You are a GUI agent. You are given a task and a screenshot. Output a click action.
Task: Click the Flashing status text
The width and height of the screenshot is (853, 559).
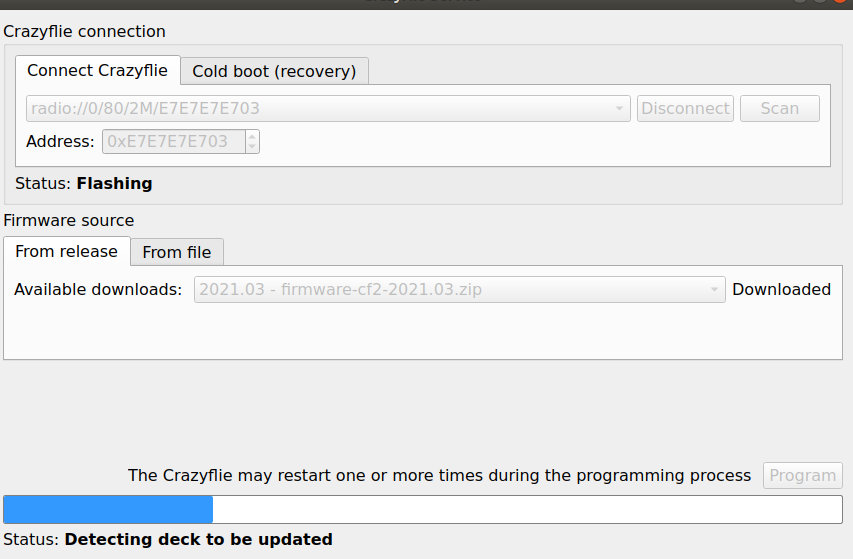click(114, 183)
